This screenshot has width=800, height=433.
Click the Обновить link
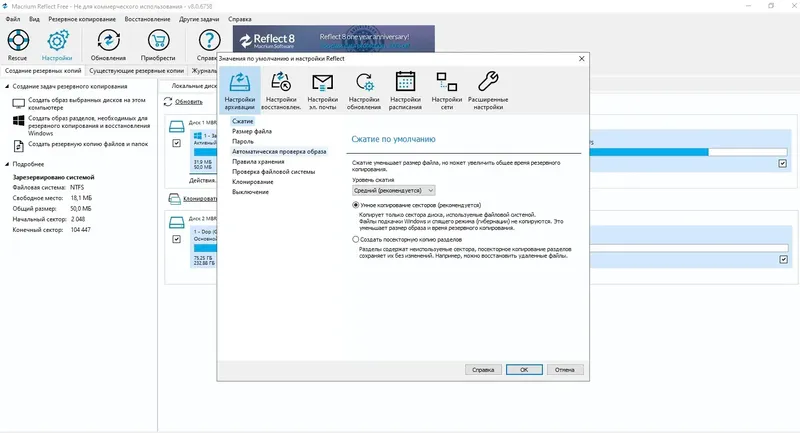tap(189, 101)
